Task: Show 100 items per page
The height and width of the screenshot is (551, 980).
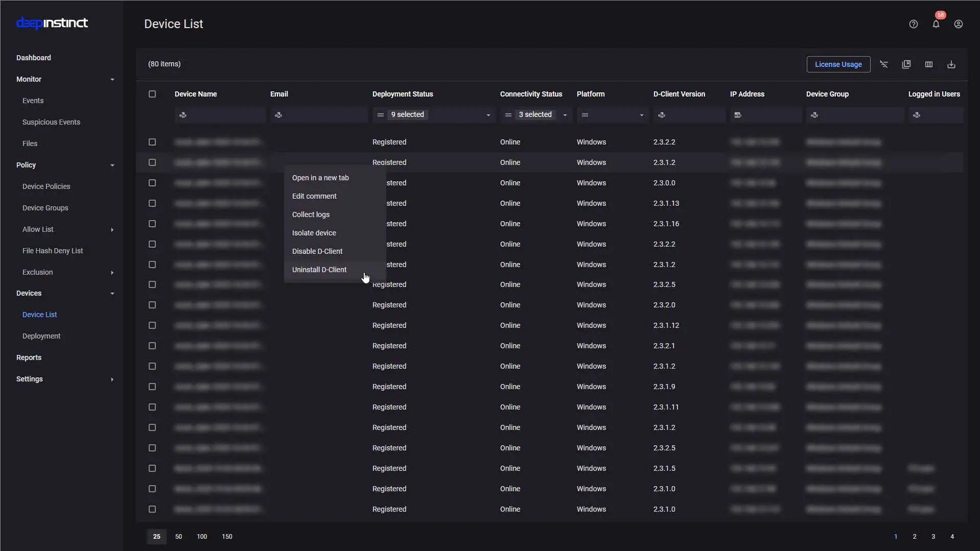Action: click(x=202, y=537)
